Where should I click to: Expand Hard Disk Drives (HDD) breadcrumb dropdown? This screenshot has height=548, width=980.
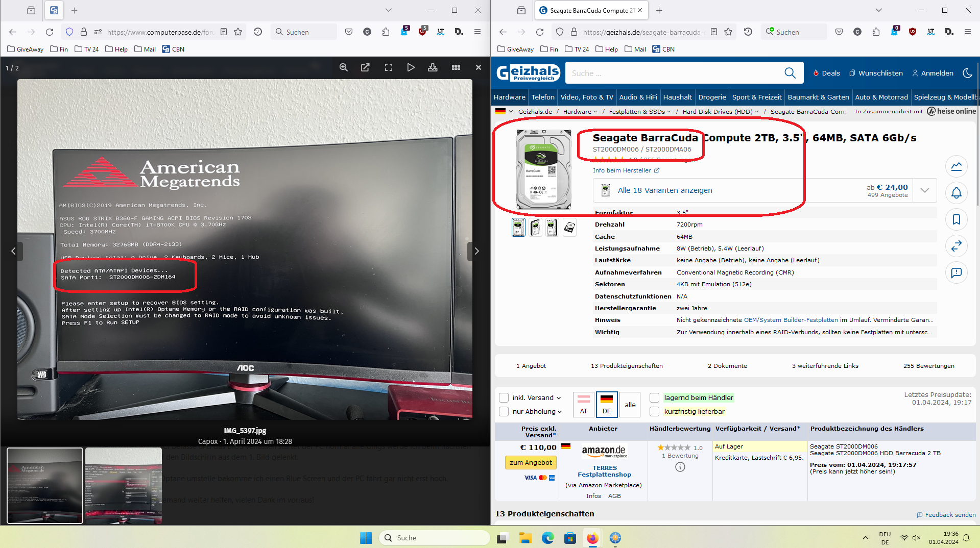pyautogui.click(x=756, y=112)
